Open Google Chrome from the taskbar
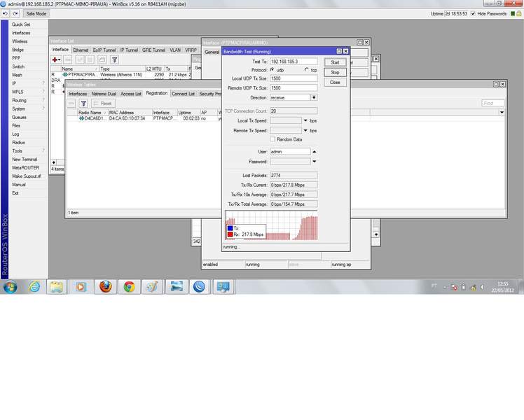 tap(130, 287)
